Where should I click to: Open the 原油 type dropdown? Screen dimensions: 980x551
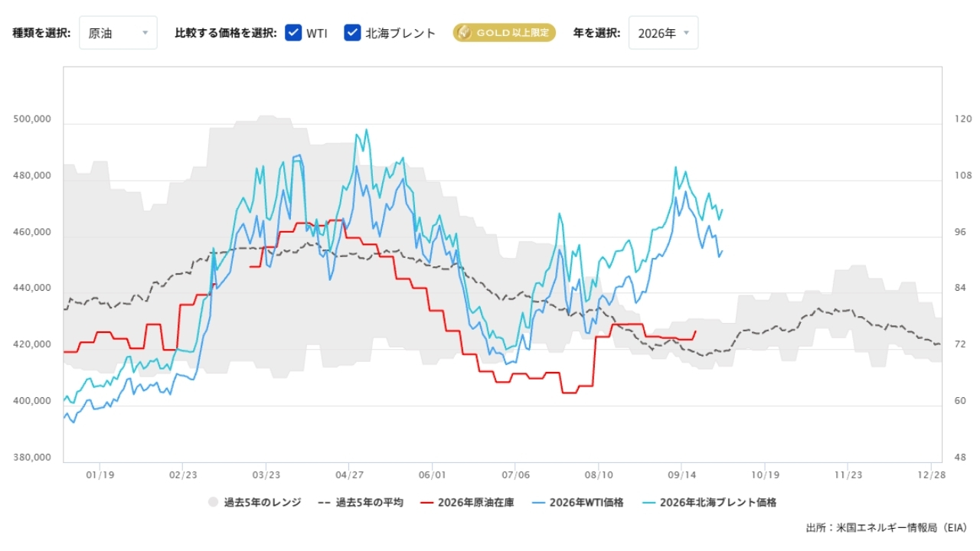(x=118, y=33)
